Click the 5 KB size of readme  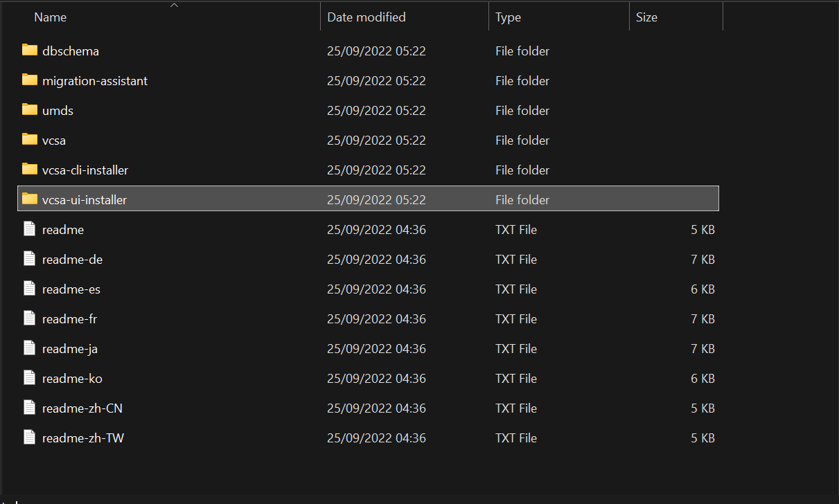click(703, 230)
